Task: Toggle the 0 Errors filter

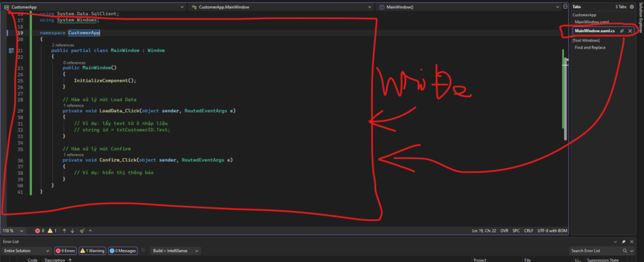Action: click(x=65, y=251)
